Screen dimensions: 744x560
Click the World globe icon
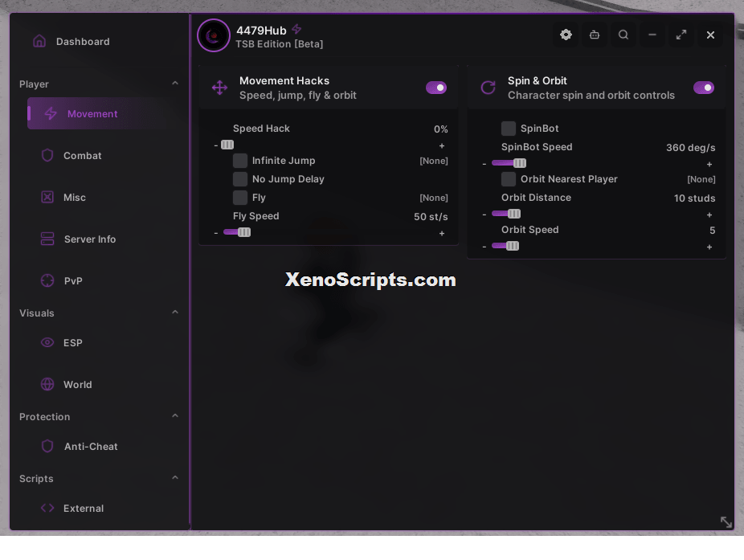pyautogui.click(x=47, y=384)
